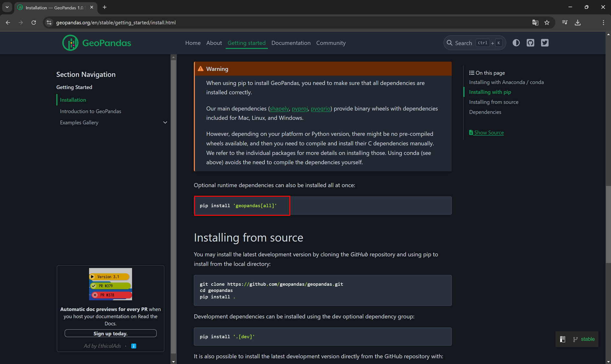
Task: Open a new browser tab
Action: point(105,7)
